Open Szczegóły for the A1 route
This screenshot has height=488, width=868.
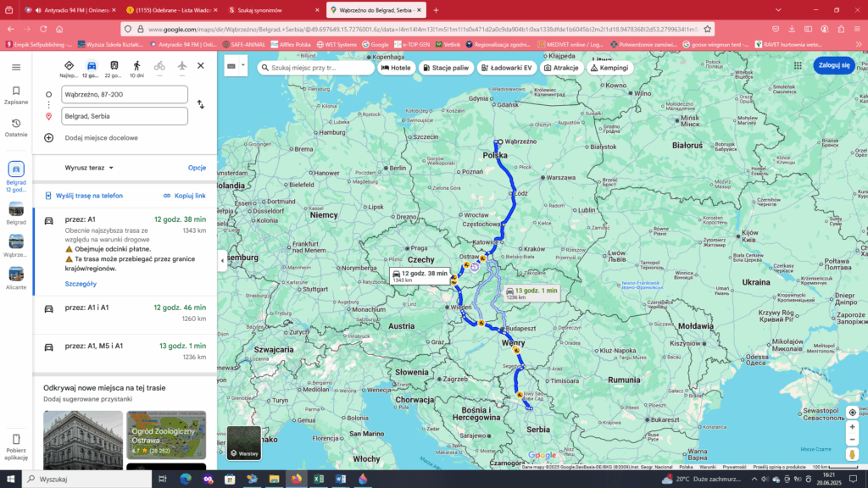pyautogui.click(x=81, y=284)
